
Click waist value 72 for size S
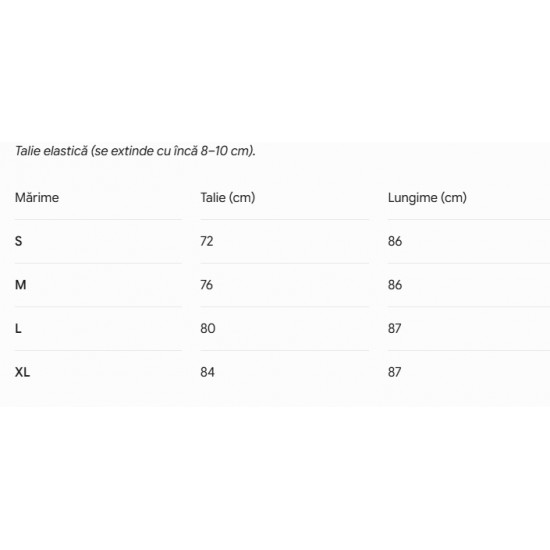(207, 241)
